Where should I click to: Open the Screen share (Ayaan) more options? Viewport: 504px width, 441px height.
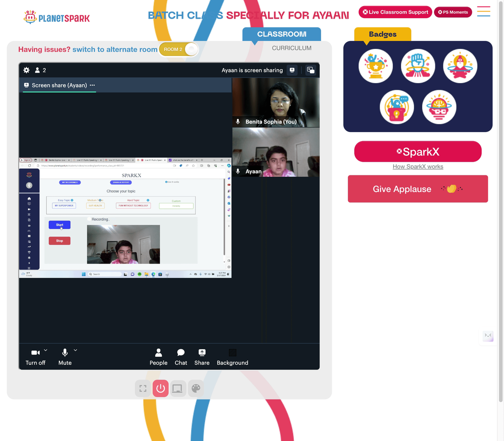[x=92, y=85]
